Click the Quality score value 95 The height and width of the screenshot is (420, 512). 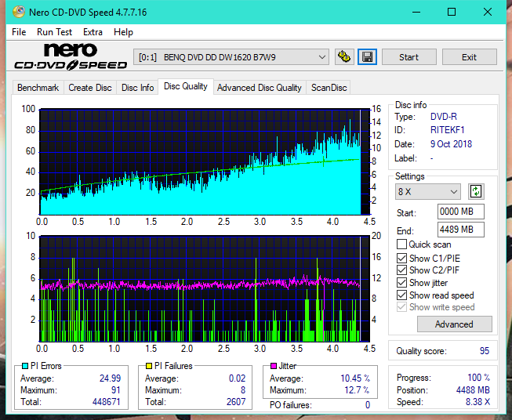485,351
